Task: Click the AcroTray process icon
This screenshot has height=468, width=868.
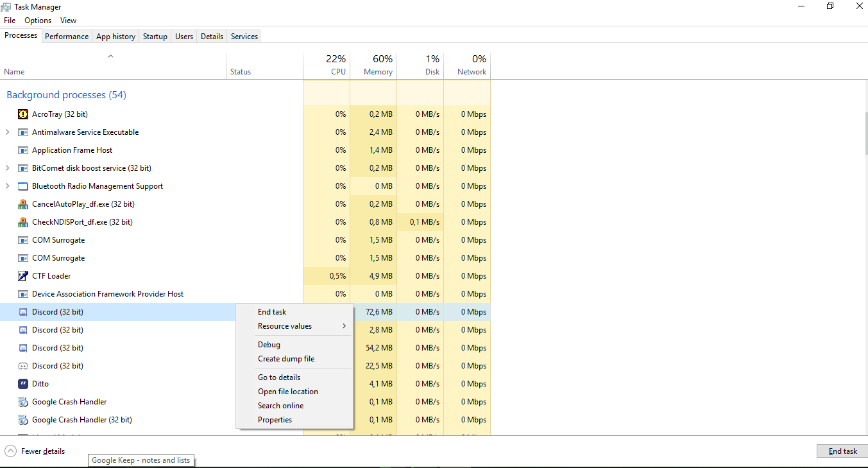Action: point(22,114)
